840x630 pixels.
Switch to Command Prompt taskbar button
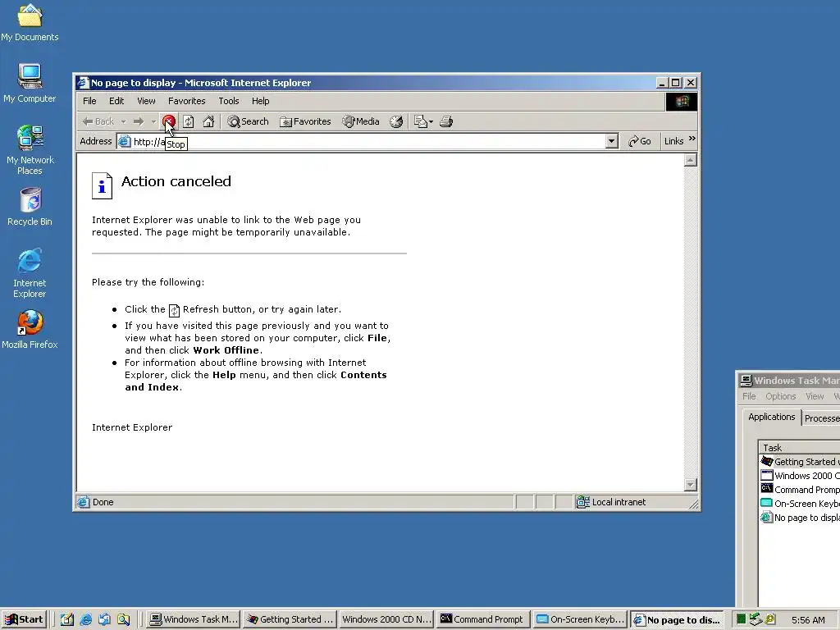click(x=482, y=619)
